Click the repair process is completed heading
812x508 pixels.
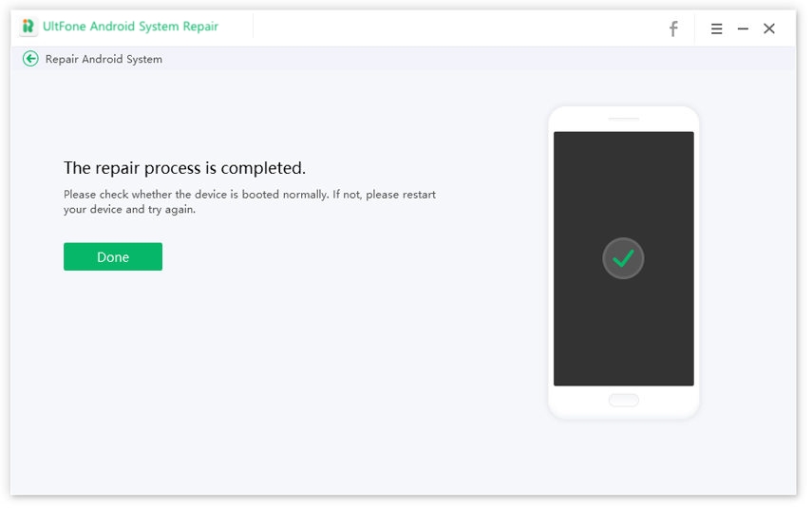point(184,168)
